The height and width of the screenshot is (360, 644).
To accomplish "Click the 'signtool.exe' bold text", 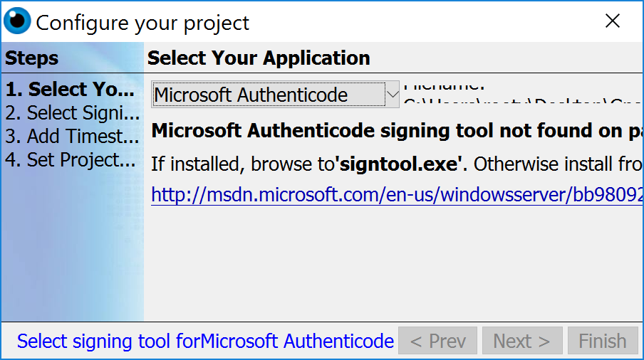I will (398, 164).
